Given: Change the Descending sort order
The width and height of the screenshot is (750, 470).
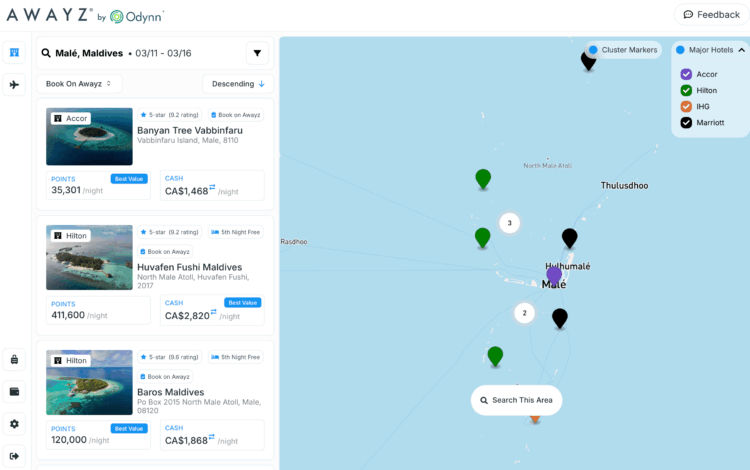Looking at the screenshot, I should [237, 84].
